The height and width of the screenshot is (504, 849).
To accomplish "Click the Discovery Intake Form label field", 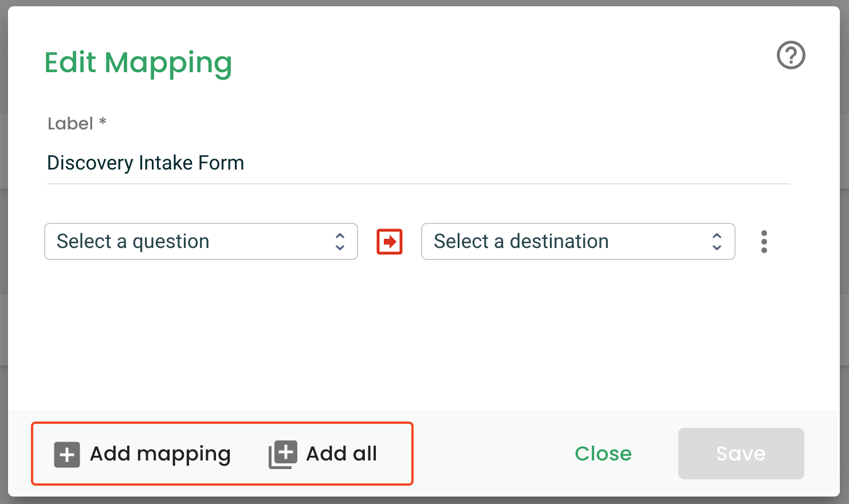I will click(418, 163).
